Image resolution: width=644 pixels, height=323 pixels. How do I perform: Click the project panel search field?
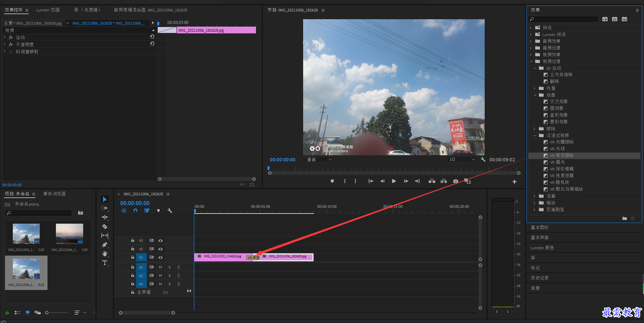(x=38, y=213)
